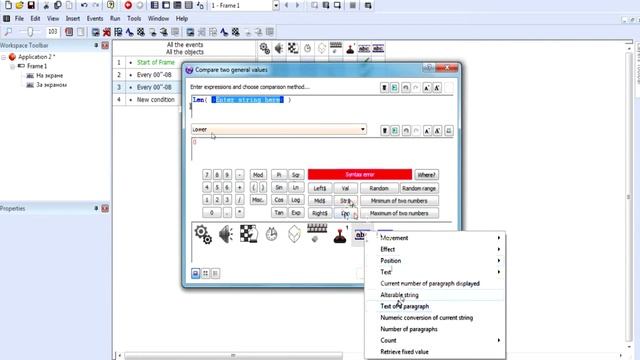Image resolution: width=640 pixels, height=360 pixels.
Task: Click the gears column icon in the event editor header
Action: [265, 49]
